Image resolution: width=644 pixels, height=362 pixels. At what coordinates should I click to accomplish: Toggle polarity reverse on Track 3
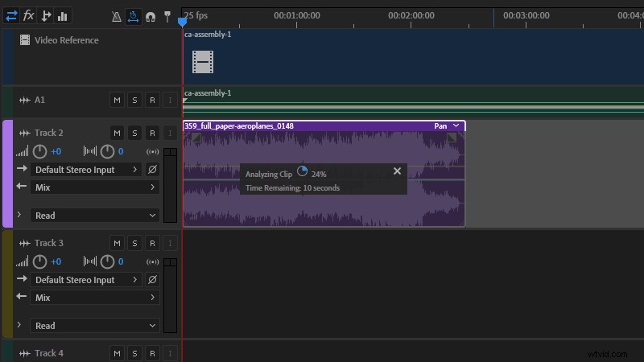152,280
